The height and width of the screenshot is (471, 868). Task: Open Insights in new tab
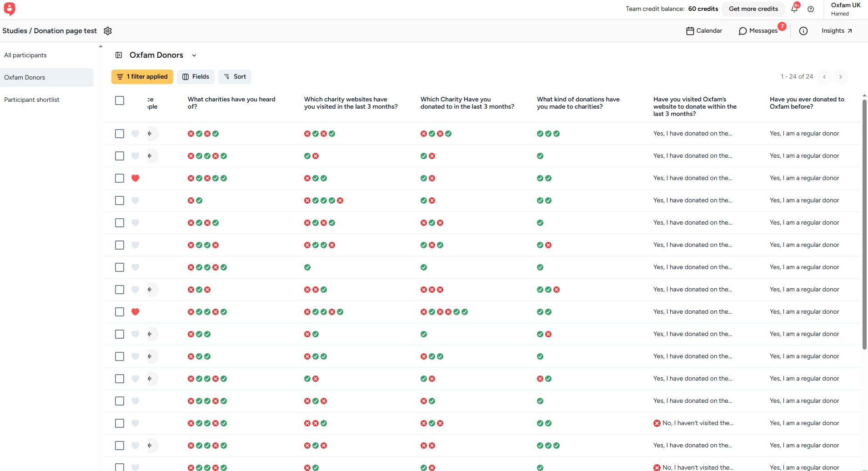[837, 31]
